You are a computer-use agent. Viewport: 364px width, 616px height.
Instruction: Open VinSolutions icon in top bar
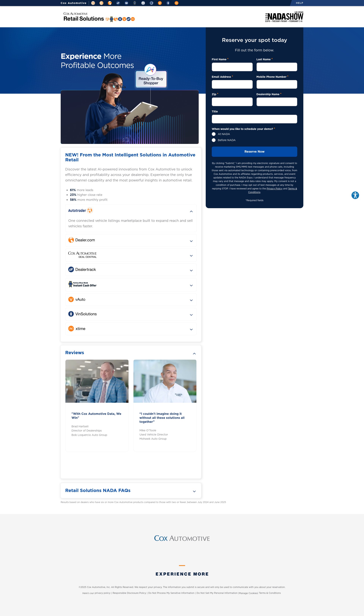(x=168, y=3)
